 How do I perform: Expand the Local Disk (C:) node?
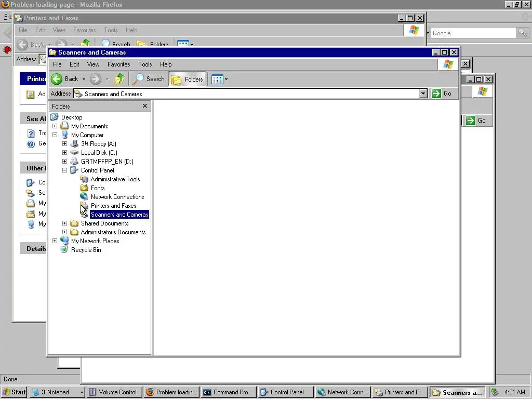tap(64, 152)
